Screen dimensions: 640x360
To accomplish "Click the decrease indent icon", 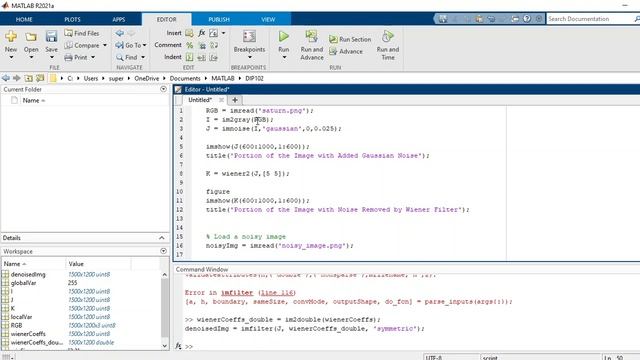I will tap(214, 58).
